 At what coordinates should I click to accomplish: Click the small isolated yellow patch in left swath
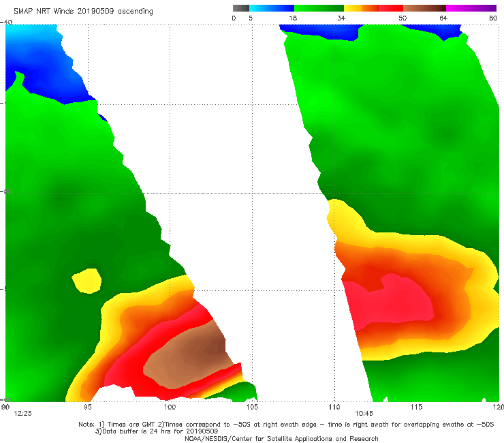pyautogui.click(x=86, y=281)
